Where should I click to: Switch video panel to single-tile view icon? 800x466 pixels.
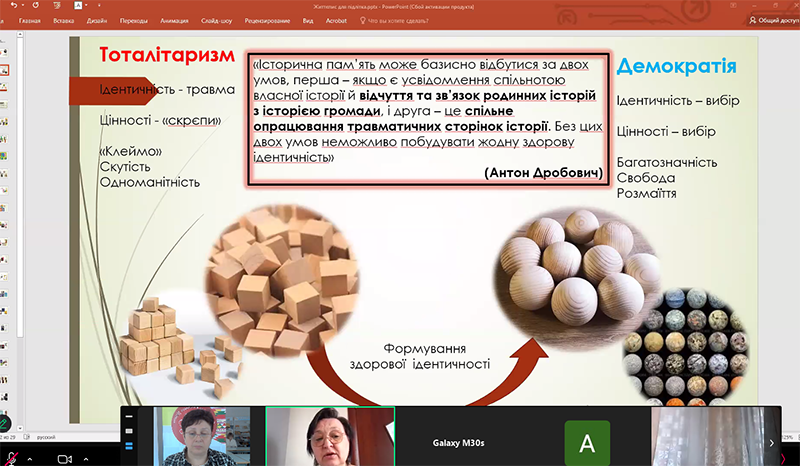(x=129, y=431)
